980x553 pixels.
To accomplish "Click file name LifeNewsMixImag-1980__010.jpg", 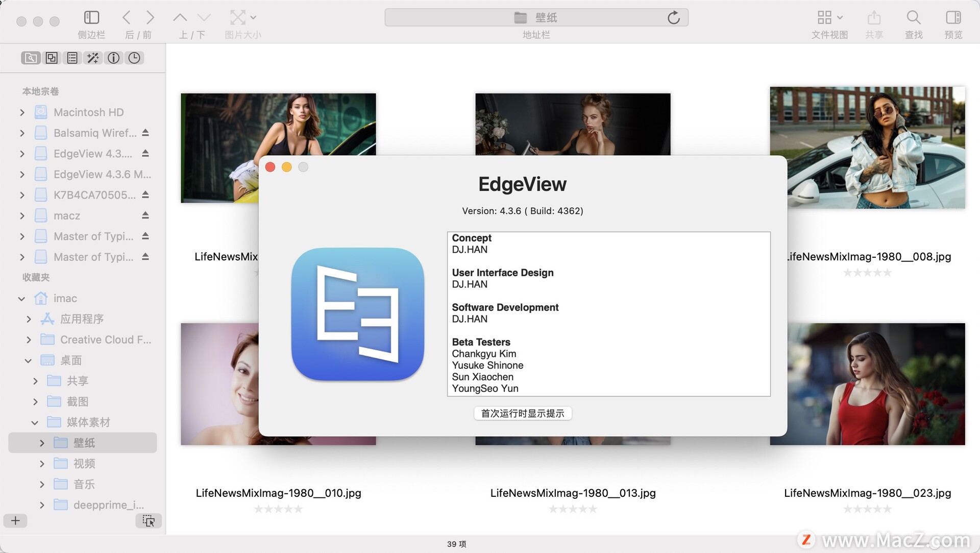I will [279, 493].
